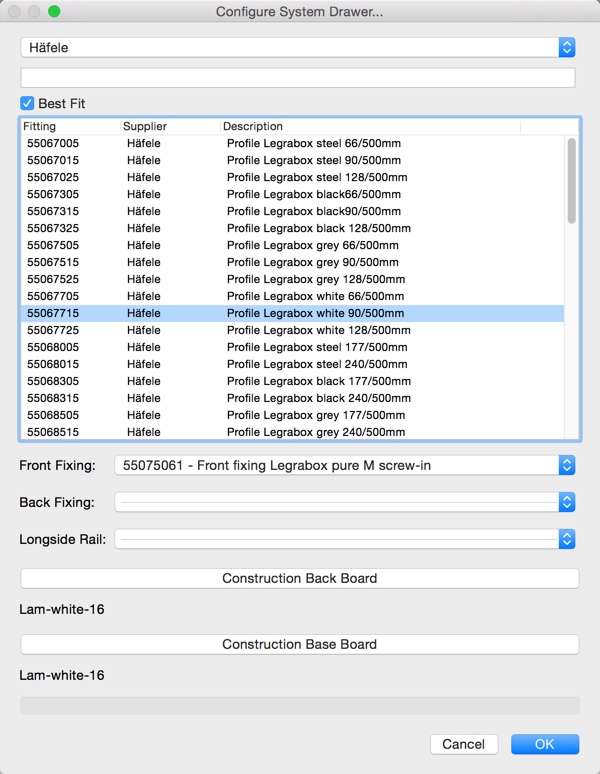Sort list by Supplier column header

point(170,126)
